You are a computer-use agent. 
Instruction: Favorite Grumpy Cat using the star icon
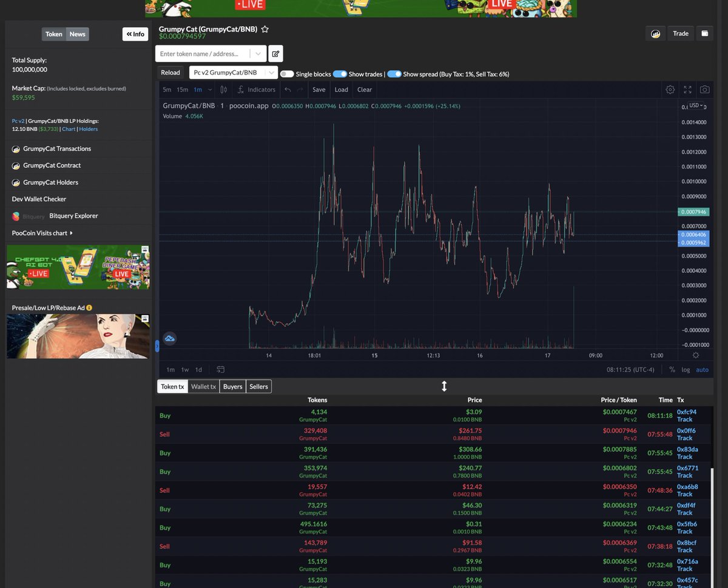[265, 28]
